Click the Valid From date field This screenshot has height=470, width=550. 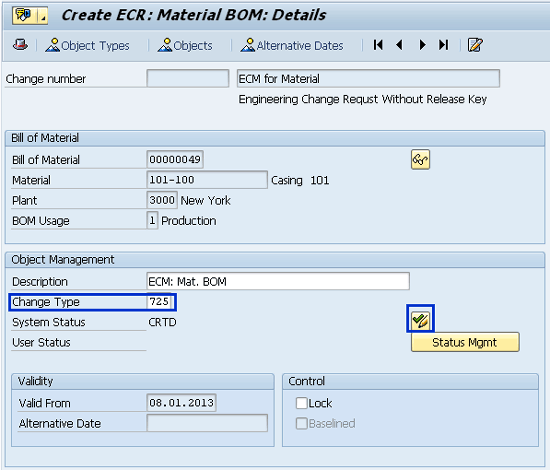(181, 403)
